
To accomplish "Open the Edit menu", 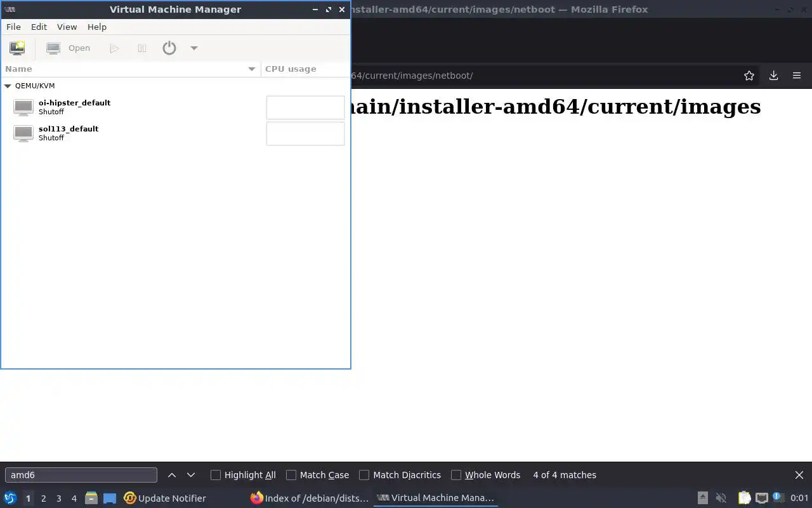I will (39, 27).
